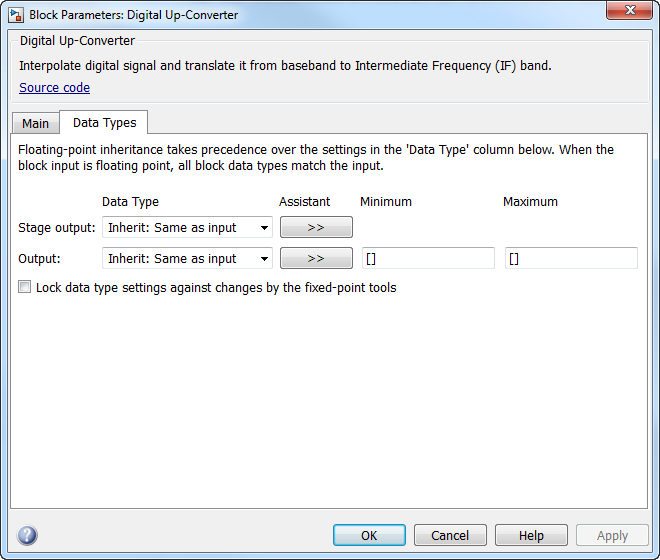Click the Output Maximum input field

(x=571, y=258)
